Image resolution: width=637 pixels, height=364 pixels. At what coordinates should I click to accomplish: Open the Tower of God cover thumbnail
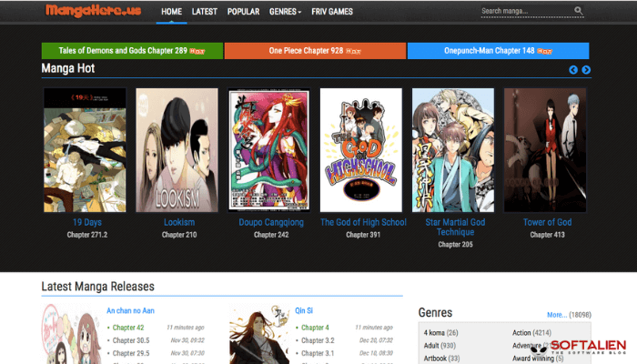(x=545, y=150)
